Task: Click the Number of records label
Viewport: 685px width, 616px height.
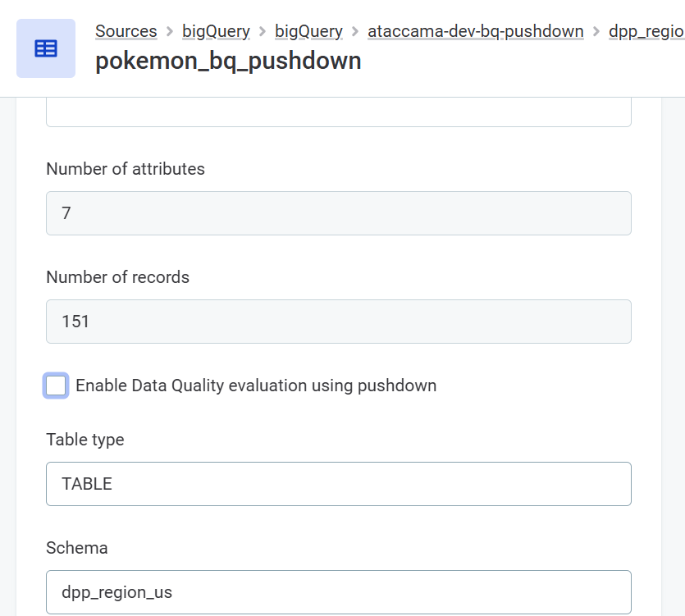Action: click(x=117, y=277)
